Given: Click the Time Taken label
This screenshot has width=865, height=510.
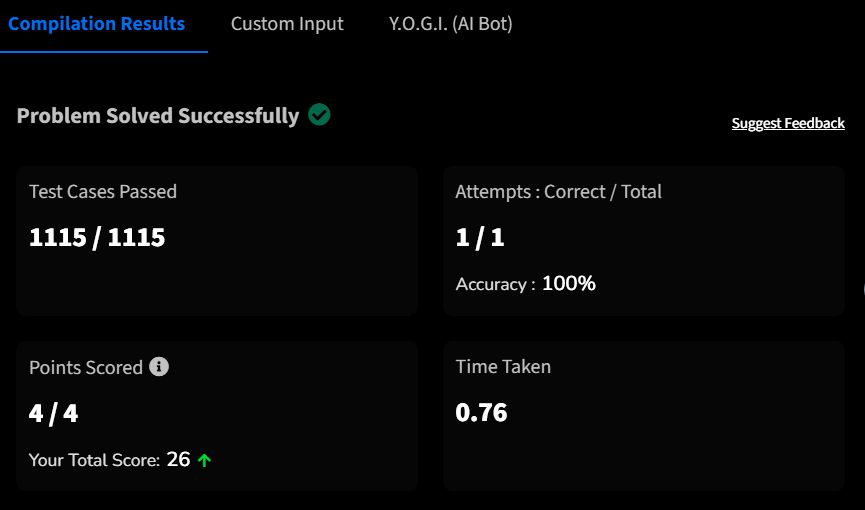Looking at the screenshot, I should coord(503,366).
